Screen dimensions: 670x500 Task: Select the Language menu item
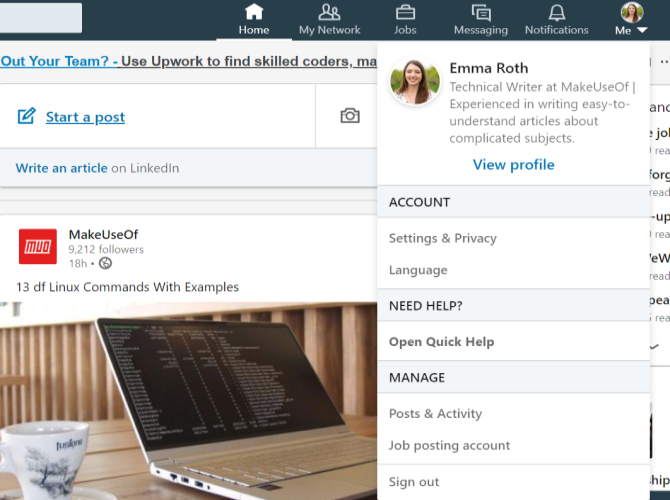[418, 270]
